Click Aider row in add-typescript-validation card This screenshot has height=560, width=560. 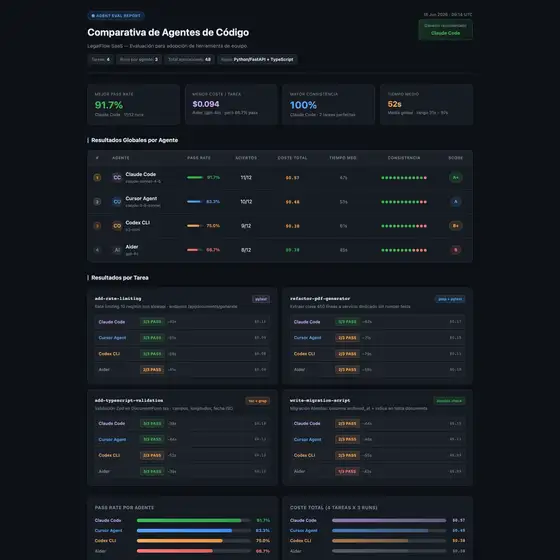[x=182, y=471]
